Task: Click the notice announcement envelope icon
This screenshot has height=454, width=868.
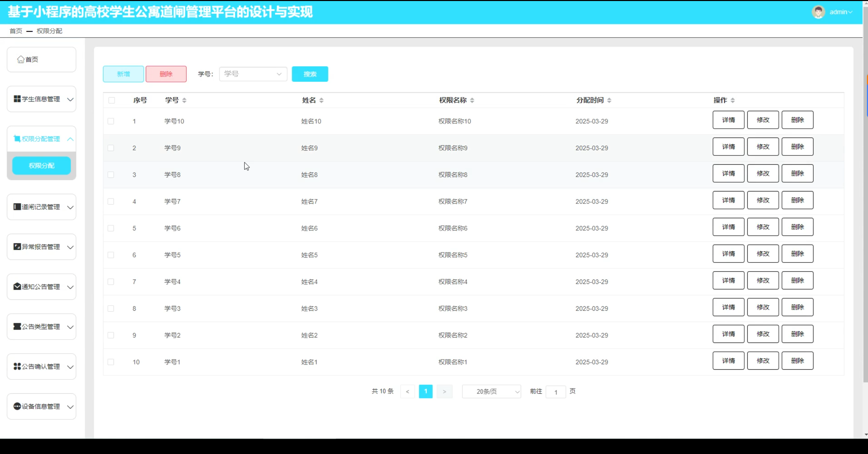Action: click(x=17, y=287)
